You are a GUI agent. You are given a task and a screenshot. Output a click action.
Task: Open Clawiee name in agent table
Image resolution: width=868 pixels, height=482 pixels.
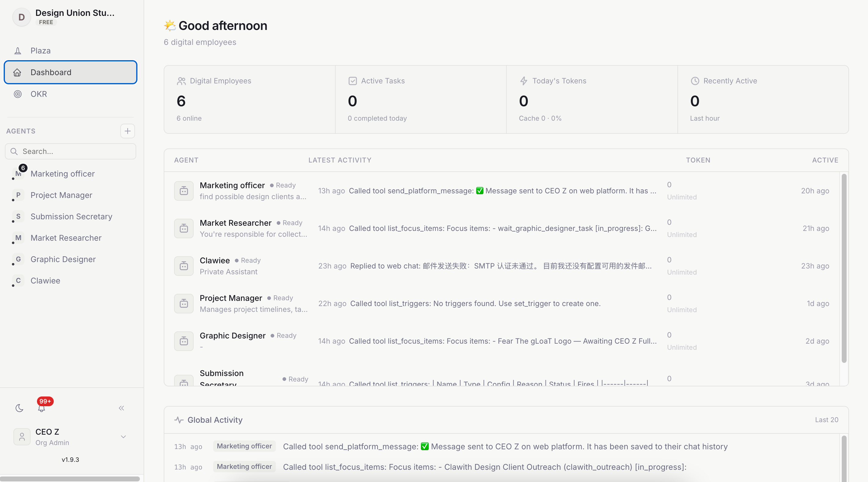tap(215, 261)
